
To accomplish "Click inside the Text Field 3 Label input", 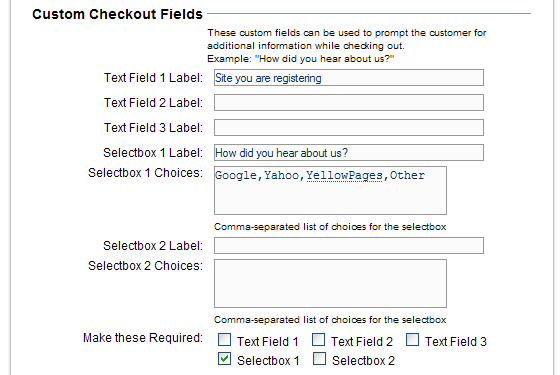I will pyautogui.click(x=349, y=128).
